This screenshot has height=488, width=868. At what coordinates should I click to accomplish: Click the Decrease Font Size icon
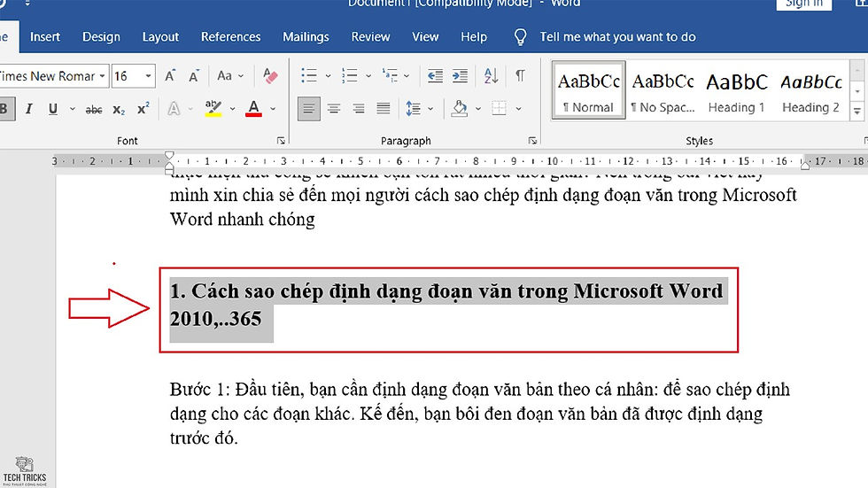pyautogui.click(x=194, y=76)
